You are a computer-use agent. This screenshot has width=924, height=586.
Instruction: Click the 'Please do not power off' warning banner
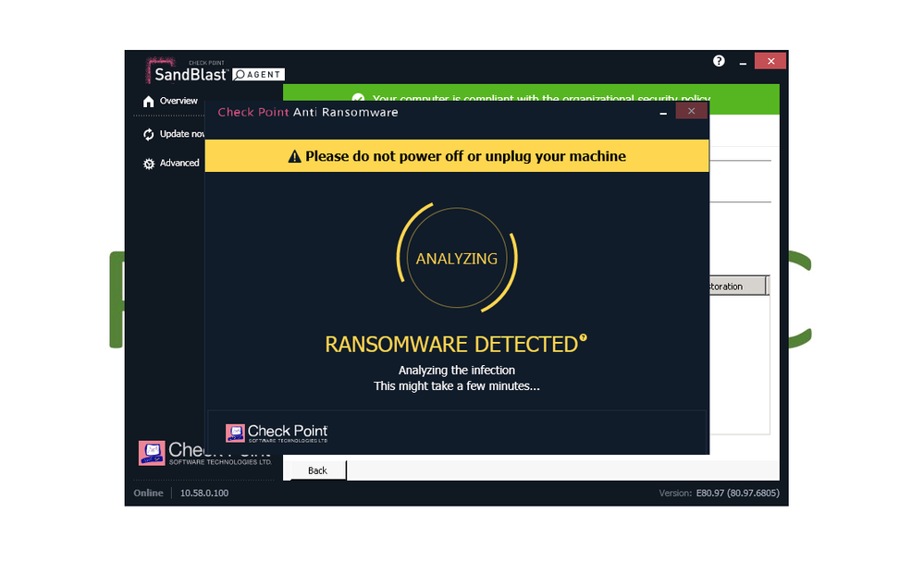457,156
